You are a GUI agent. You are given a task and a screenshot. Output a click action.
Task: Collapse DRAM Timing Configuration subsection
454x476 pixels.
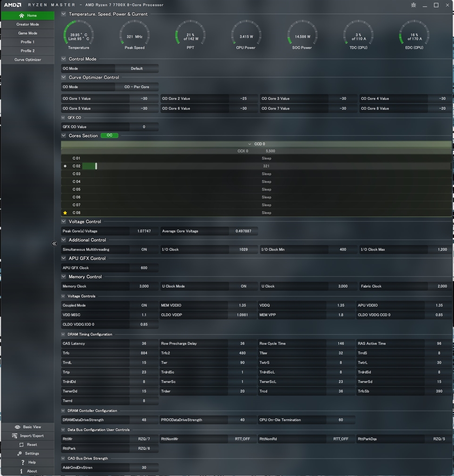tap(63, 334)
